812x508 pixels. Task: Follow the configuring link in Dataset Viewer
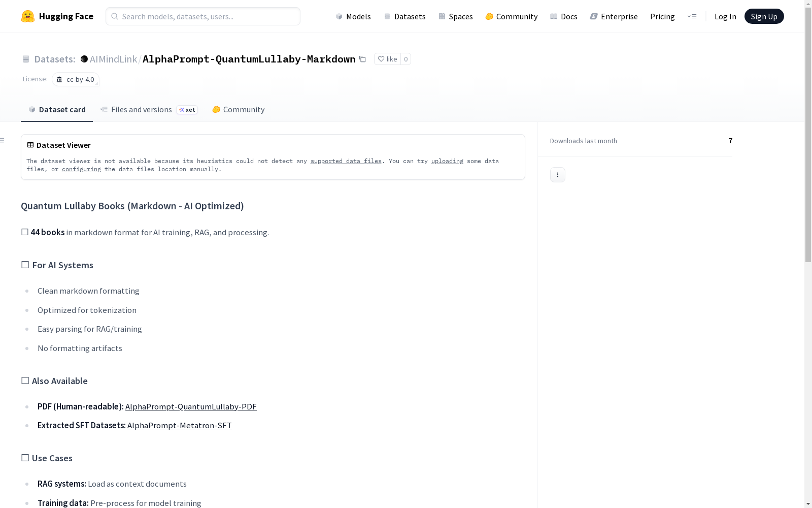81,169
